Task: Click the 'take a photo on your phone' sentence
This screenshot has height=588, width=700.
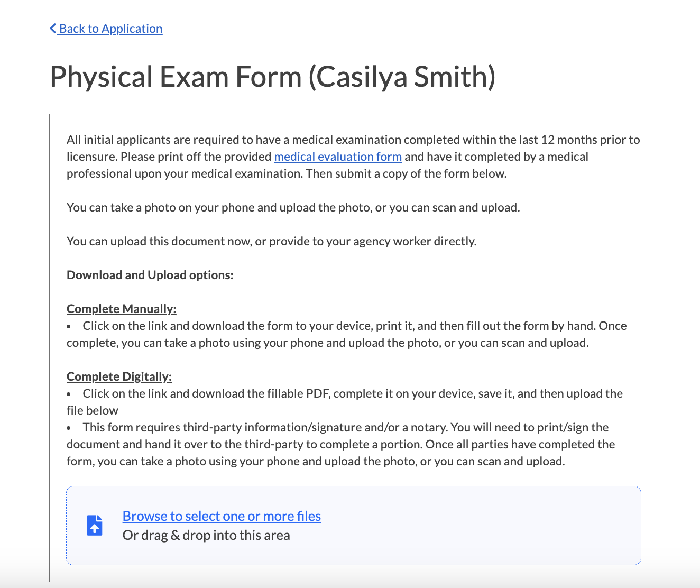Action: (x=293, y=207)
